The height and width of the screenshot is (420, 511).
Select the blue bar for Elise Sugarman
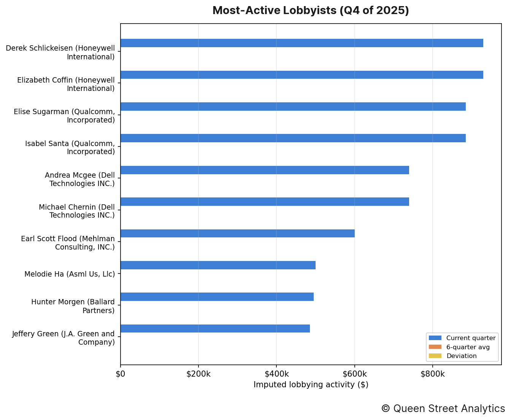293,107
